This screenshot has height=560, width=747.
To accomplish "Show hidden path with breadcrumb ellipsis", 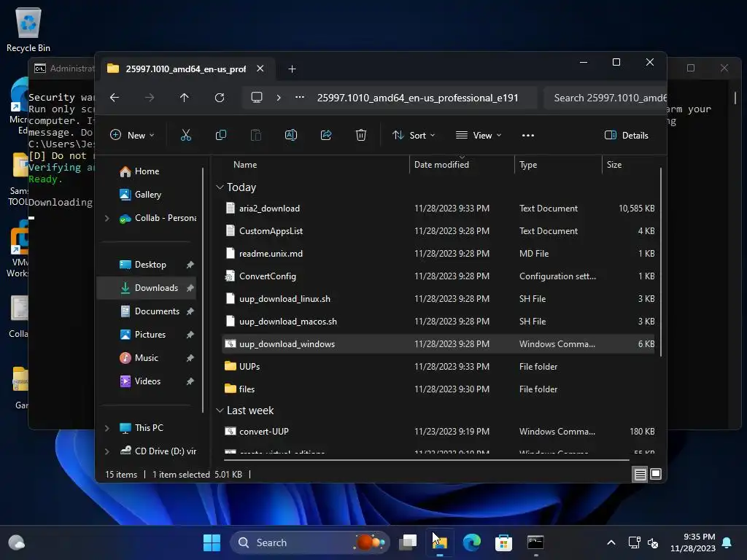I will click(x=300, y=98).
